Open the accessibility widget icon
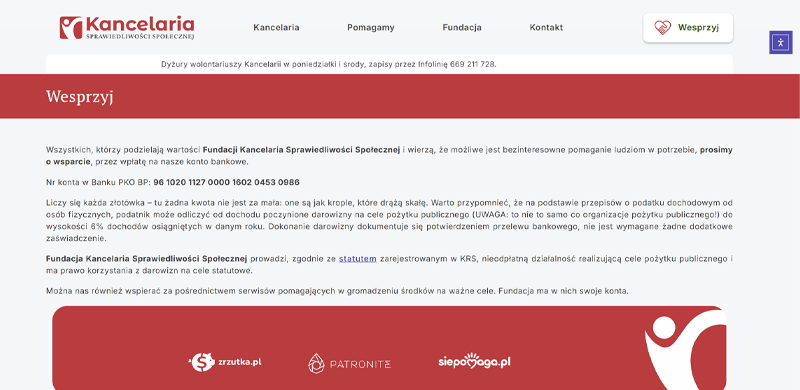The height and width of the screenshot is (390, 800). [x=781, y=42]
